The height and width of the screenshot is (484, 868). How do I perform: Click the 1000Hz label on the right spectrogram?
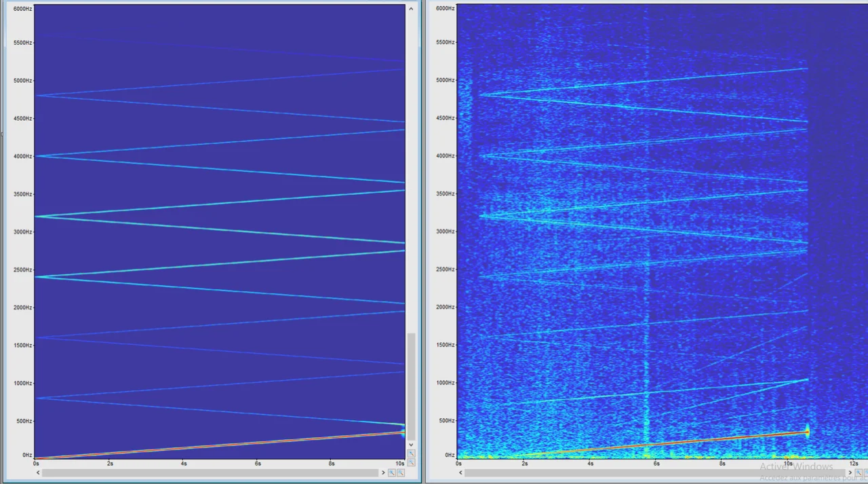click(445, 383)
